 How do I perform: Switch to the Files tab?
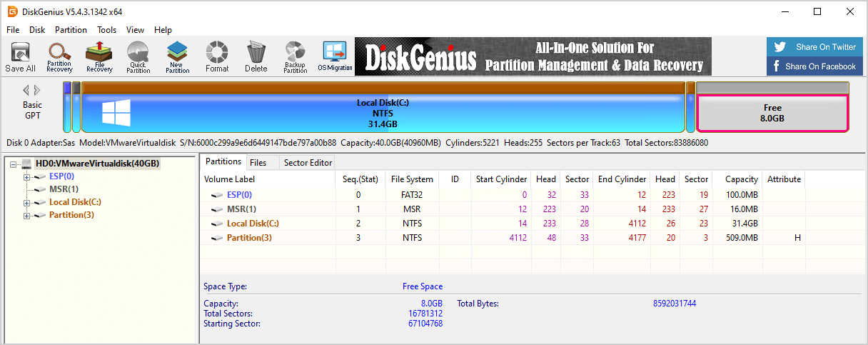(x=258, y=163)
